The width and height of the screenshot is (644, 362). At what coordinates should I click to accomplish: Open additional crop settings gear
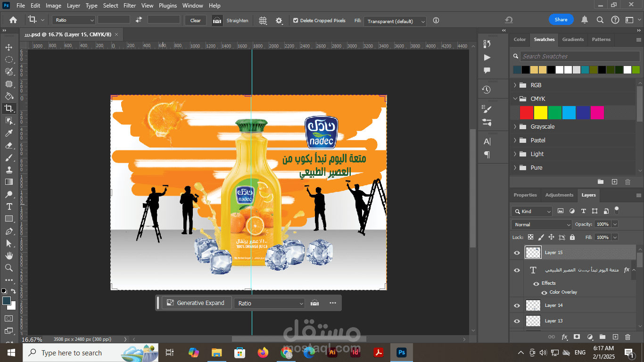click(279, 21)
